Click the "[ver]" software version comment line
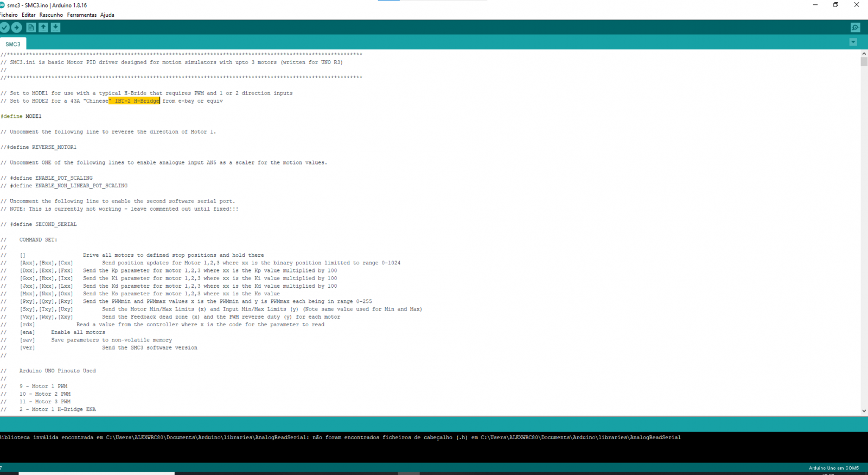 [99, 348]
